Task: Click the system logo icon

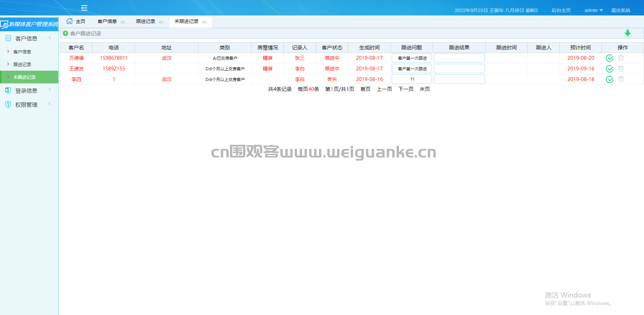Action: (x=4, y=25)
